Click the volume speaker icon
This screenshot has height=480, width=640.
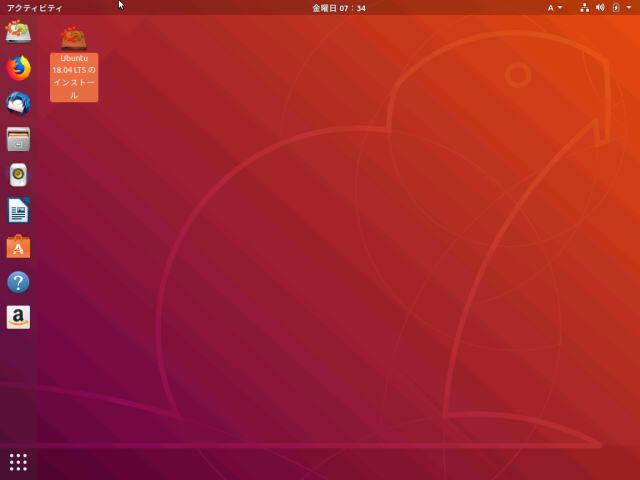pyautogui.click(x=600, y=8)
